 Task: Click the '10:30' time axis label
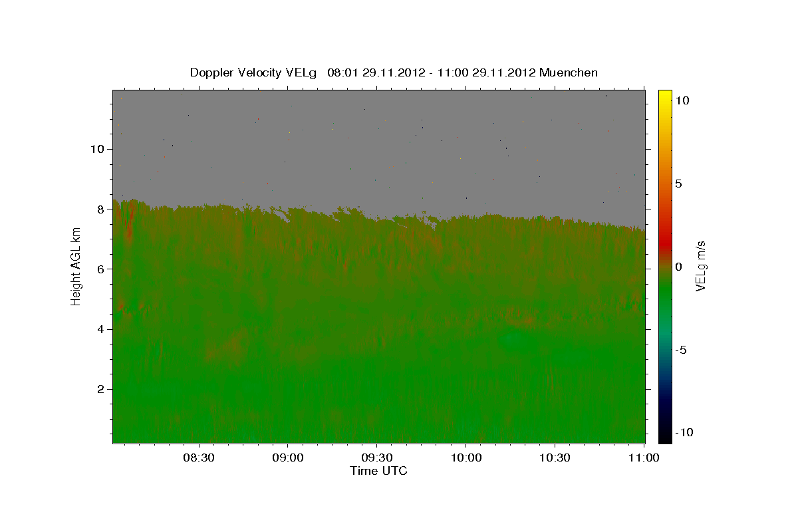click(555, 458)
